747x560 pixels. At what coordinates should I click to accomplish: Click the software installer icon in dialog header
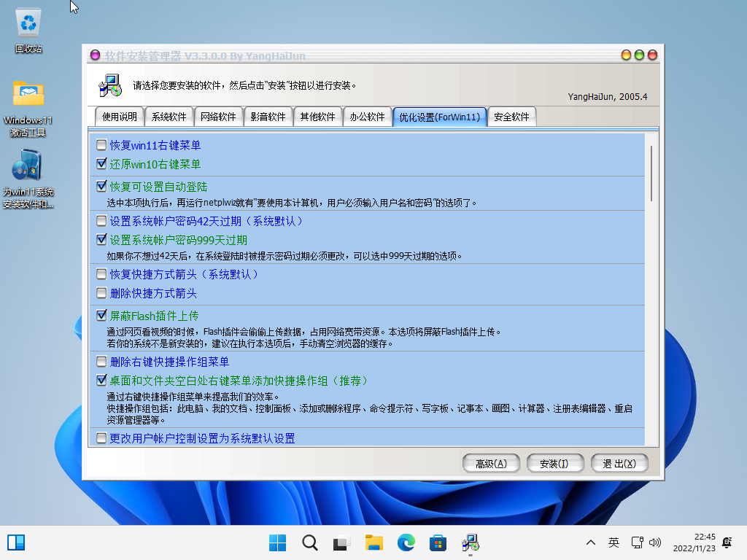[110, 85]
